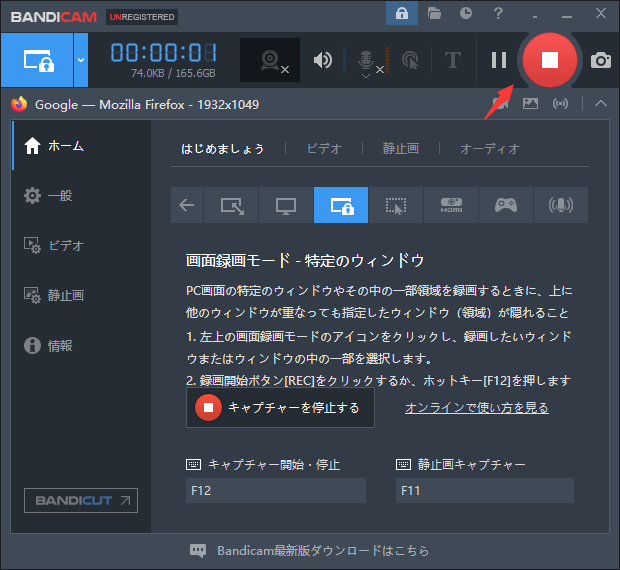The width and height of the screenshot is (620, 570).
Task: Click the BANDICUT button
Action: pyautogui.click(x=81, y=500)
